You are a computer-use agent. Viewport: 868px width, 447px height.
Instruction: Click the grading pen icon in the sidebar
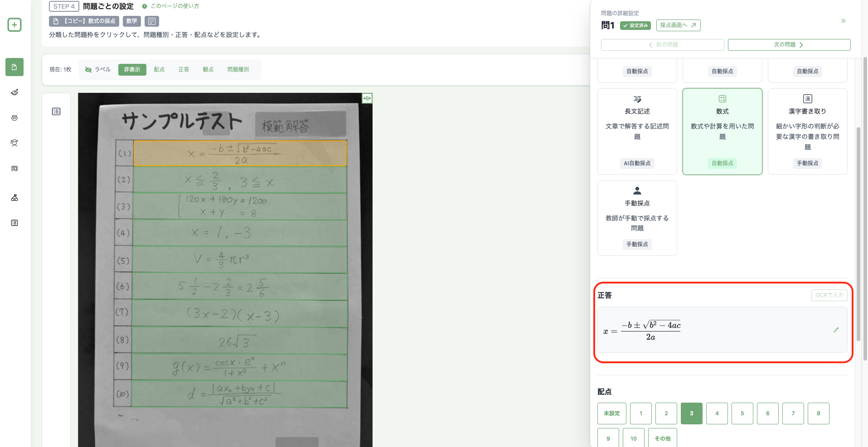click(x=15, y=92)
